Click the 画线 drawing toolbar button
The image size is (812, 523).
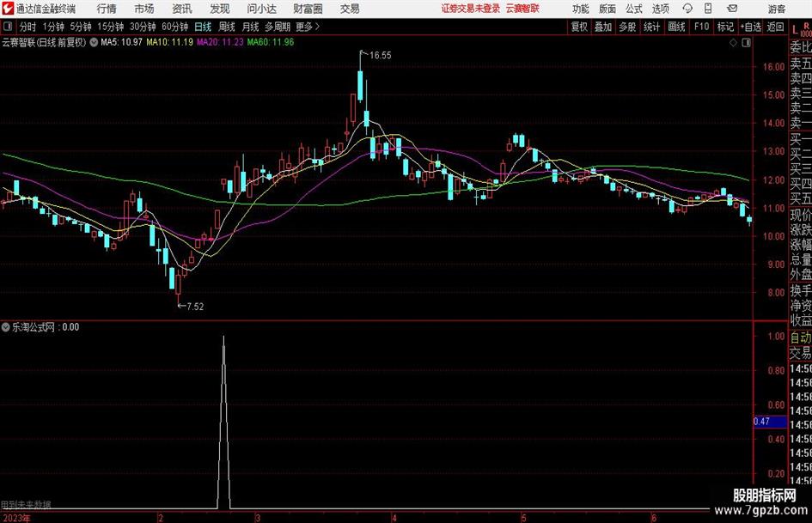point(677,27)
